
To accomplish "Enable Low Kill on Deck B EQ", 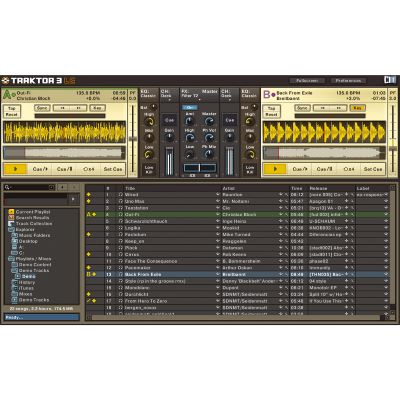I will tap(250, 170).
